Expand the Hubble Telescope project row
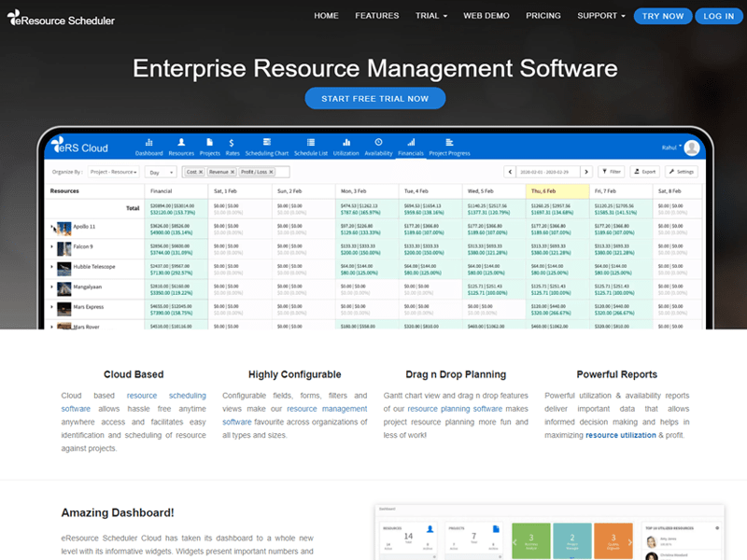Screen dimensions: 747x560 [52, 267]
